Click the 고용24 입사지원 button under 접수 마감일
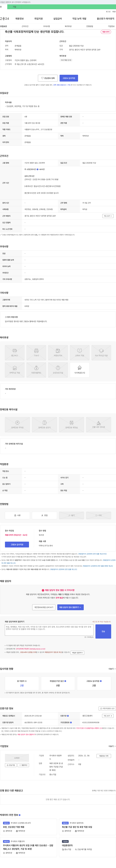The width and height of the screenshot is (116, 868). click(17, 545)
